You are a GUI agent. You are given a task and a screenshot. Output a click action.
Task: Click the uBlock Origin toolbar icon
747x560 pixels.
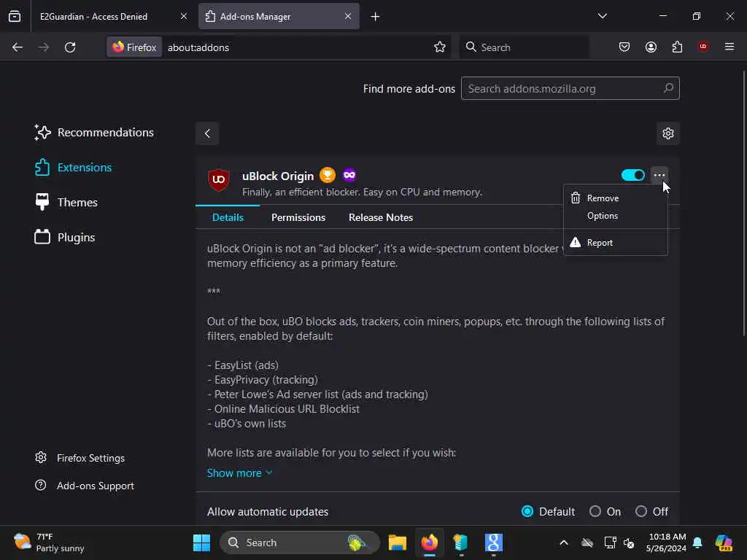click(x=703, y=47)
